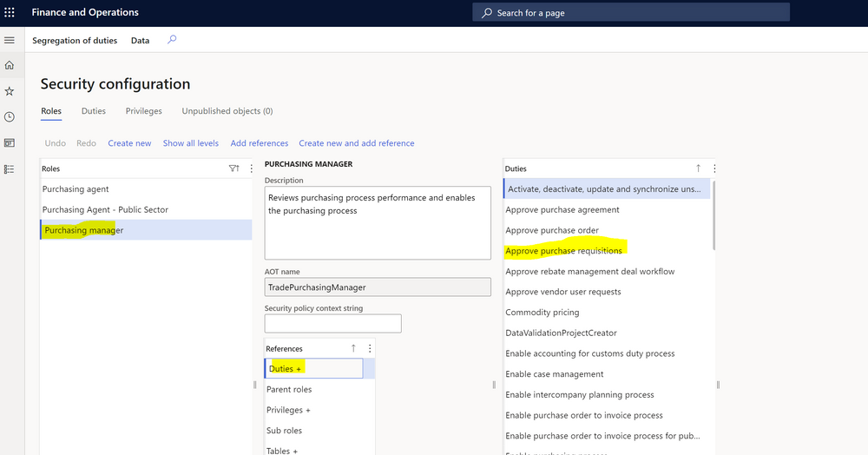The image size is (868, 455).
Task: Sort Duties list with the arrow icon
Action: pyautogui.click(x=698, y=168)
